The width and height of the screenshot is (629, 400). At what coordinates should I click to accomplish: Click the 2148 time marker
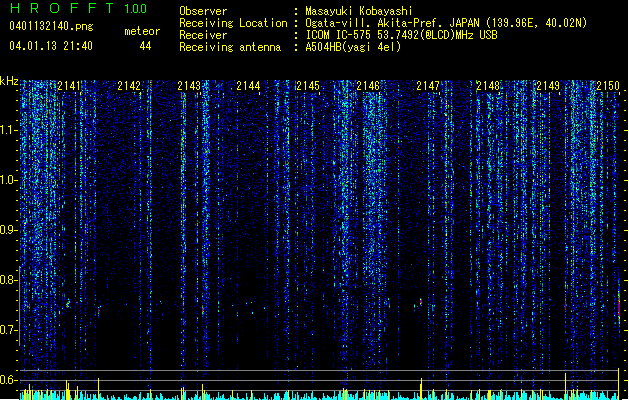pyautogui.click(x=488, y=86)
